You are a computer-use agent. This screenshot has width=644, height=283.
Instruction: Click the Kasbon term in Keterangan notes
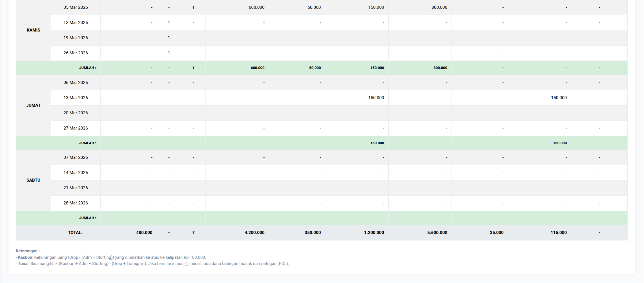tap(25, 257)
